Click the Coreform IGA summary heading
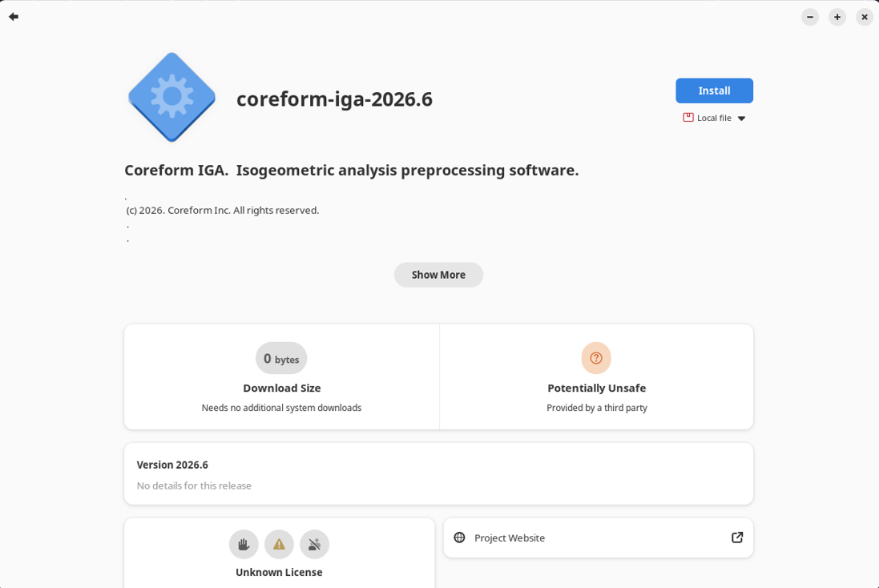The image size is (879, 588). pos(352,170)
